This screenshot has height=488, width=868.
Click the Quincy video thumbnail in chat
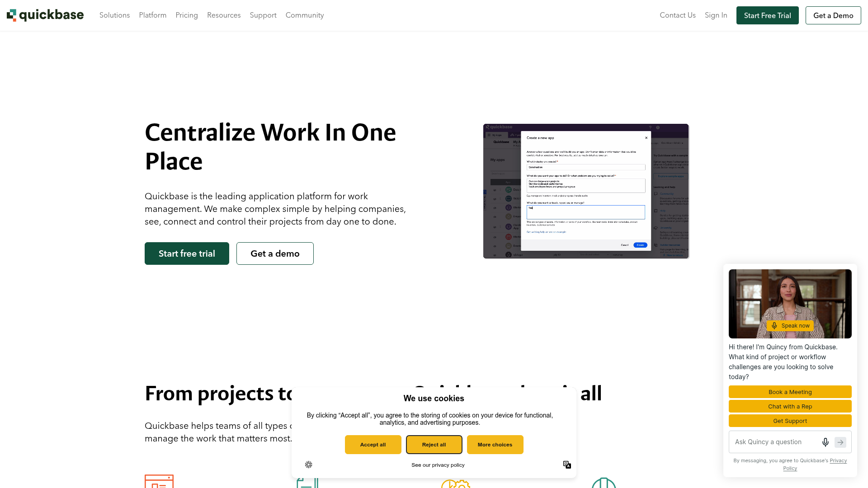790,304
